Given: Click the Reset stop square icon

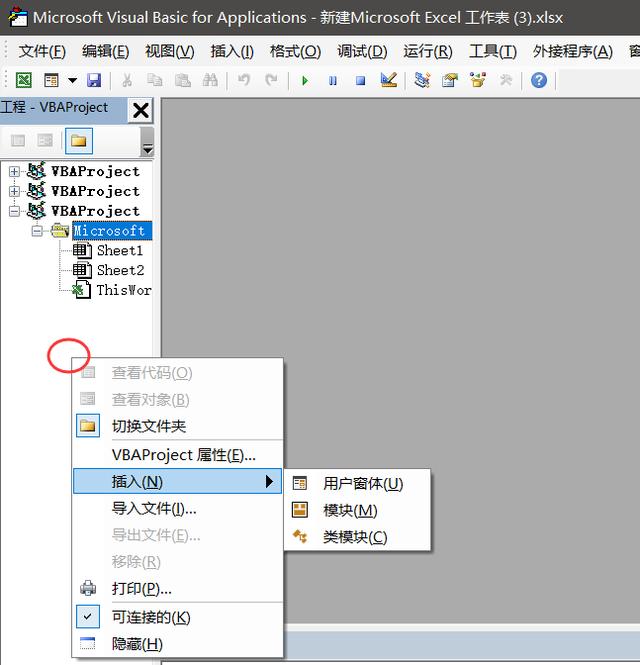Looking at the screenshot, I should 361,80.
